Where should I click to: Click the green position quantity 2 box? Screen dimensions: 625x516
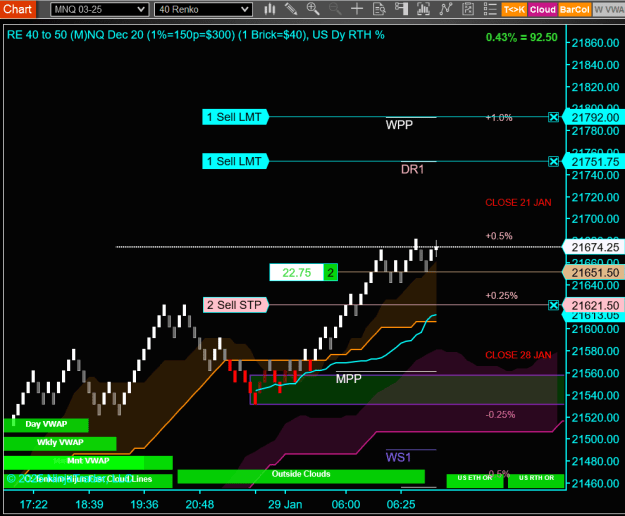click(x=330, y=273)
